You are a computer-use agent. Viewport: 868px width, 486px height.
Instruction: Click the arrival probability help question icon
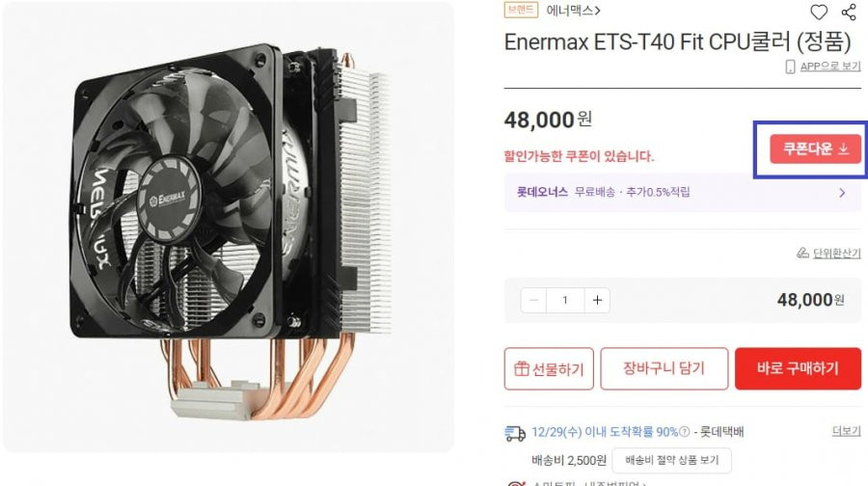[x=685, y=432]
